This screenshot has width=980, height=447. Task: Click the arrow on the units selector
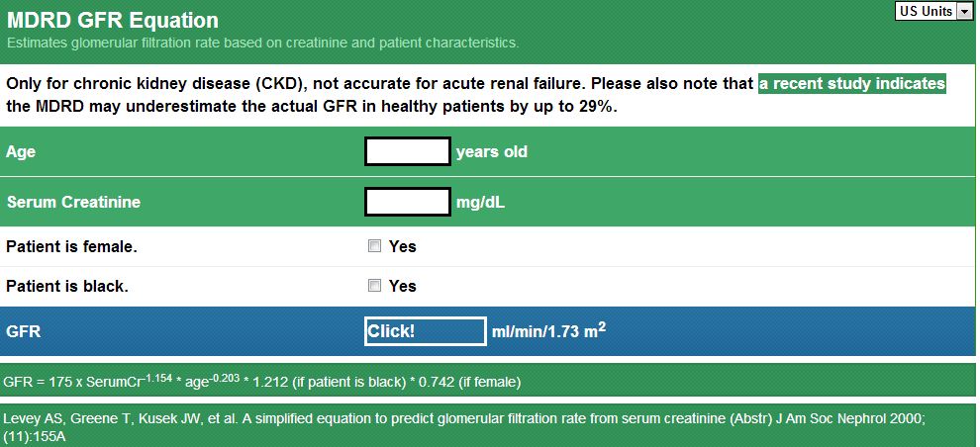tap(965, 11)
